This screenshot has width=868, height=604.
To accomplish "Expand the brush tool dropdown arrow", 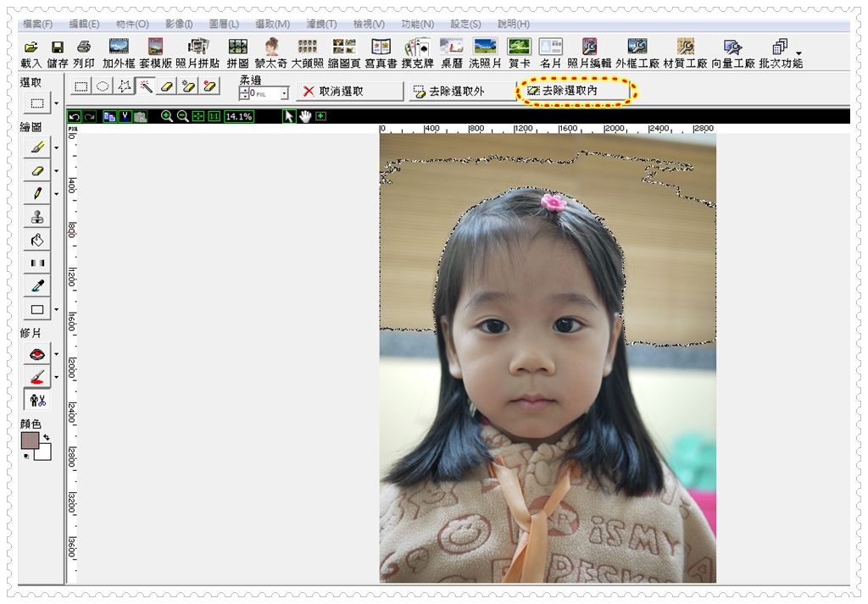I will click(56, 147).
